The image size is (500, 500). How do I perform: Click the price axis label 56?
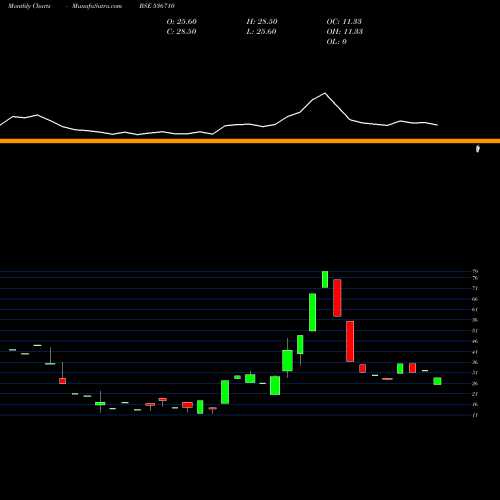pyautogui.click(x=475, y=320)
